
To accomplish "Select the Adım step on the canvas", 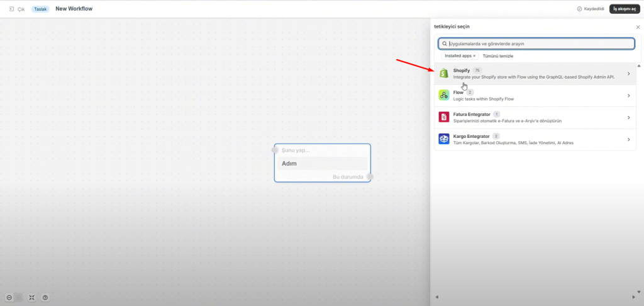I will (322, 164).
